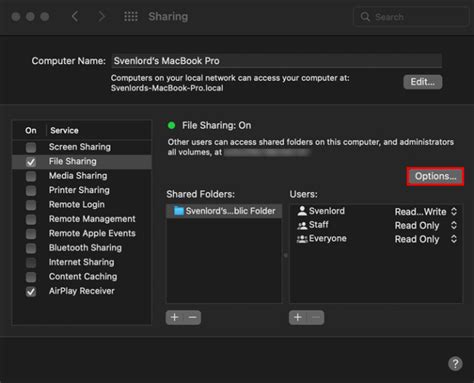This screenshot has height=383, width=474.
Task: Remove shared folder with minus button
Action: click(x=192, y=317)
